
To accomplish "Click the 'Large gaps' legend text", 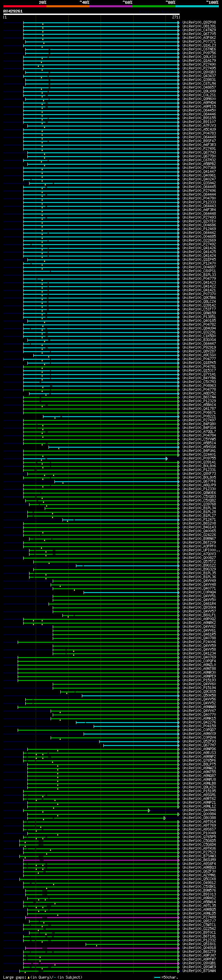I will click(x=15, y=977).
